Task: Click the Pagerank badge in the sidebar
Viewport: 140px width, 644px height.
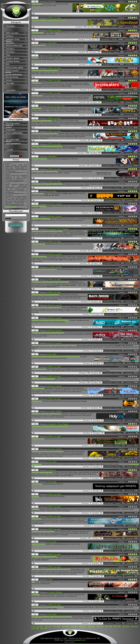Action: click(16, 156)
